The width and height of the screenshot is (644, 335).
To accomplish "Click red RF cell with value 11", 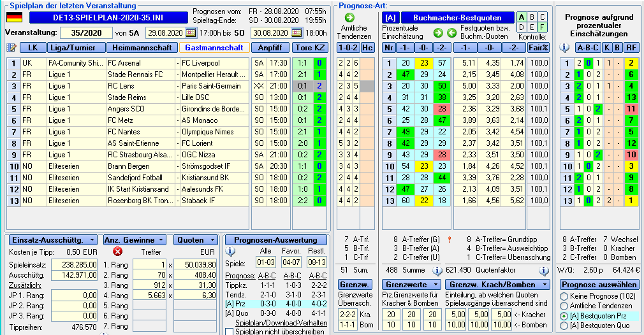I will (x=631, y=109).
